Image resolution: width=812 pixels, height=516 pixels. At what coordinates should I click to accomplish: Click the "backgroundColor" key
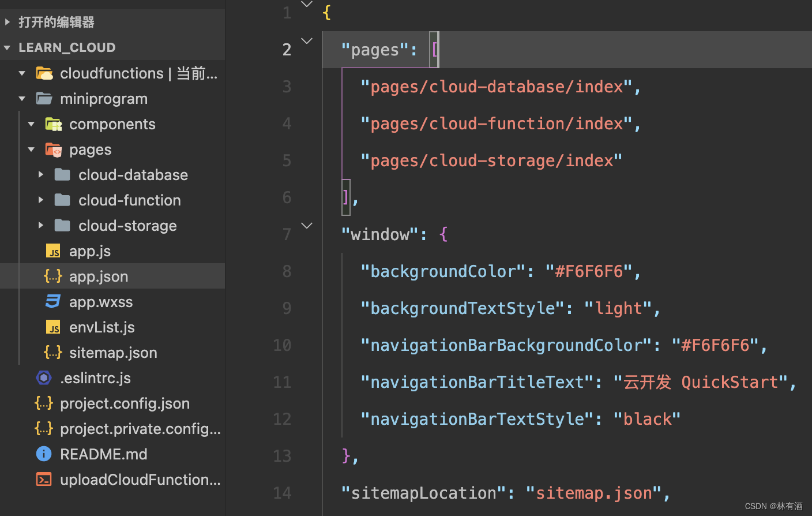pyautogui.click(x=443, y=272)
